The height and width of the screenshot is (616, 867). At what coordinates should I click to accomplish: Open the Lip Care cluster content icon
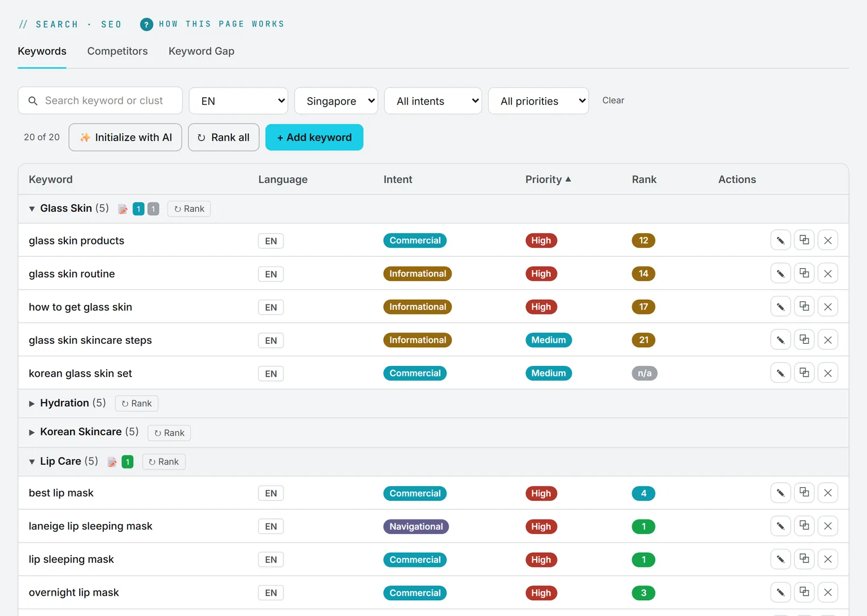[x=112, y=462]
